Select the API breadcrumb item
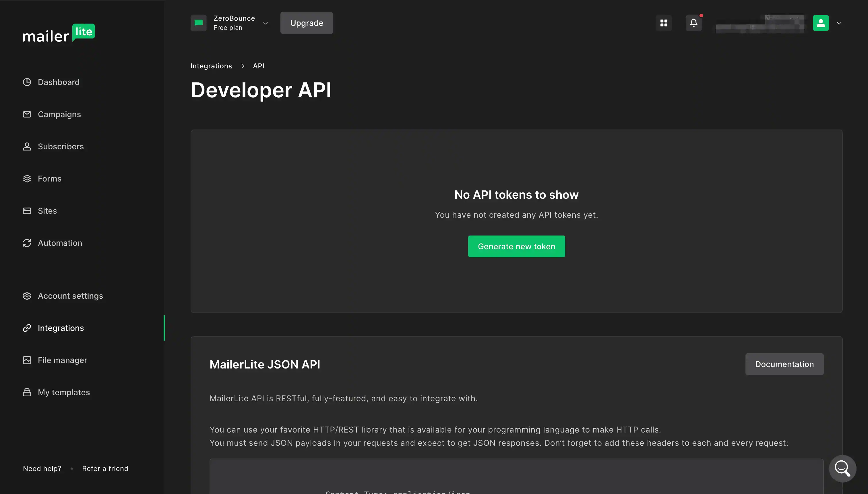The height and width of the screenshot is (494, 868). pyautogui.click(x=259, y=66)
